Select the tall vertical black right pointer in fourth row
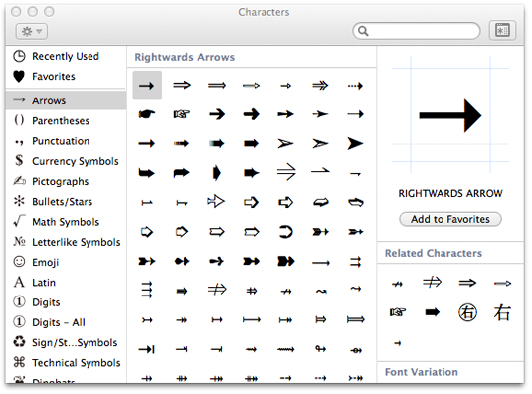This screenshot has width=532, height=394. (217, 173)
